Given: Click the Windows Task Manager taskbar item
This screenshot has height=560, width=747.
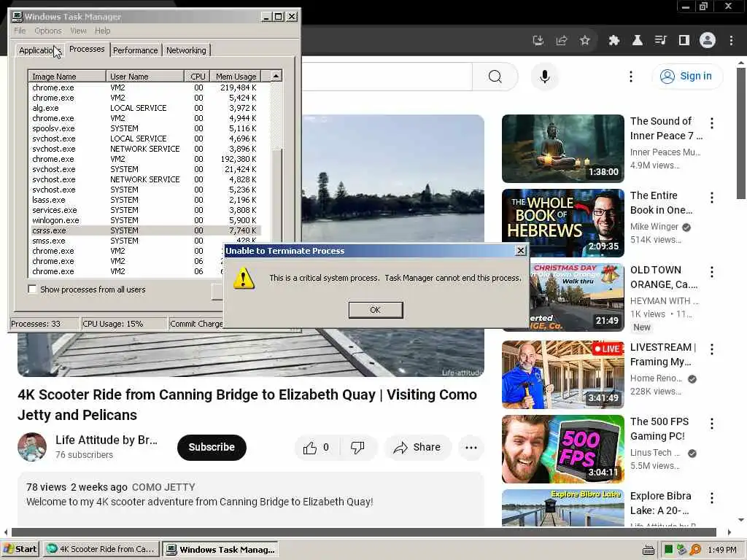Looking at the screenshot, I should pyautogui.click(x=220, y=549).
